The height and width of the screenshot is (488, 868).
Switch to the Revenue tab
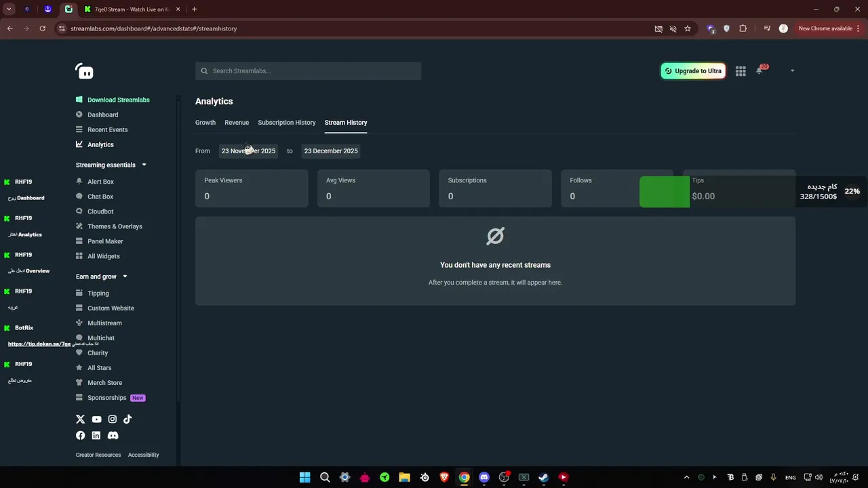237,123
